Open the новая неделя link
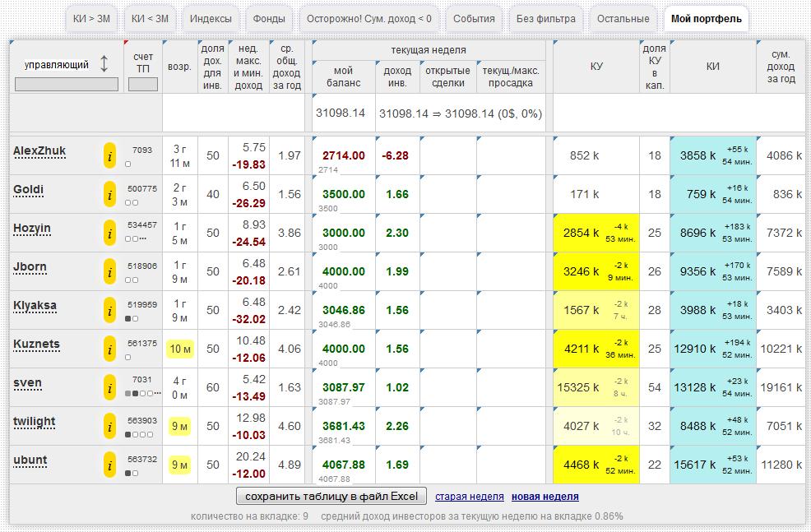Screen dimensions: 811x532 tap(545, 497)
